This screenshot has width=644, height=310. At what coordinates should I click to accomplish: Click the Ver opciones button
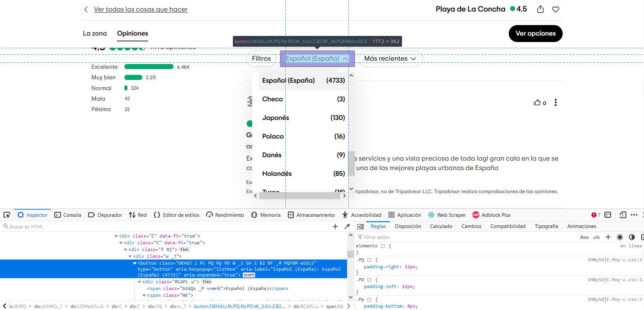pos(535,34)
